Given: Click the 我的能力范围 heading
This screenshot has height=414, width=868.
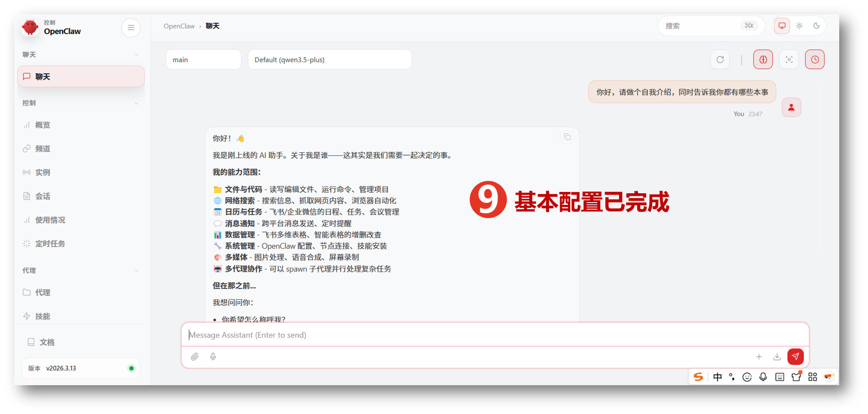Looking at the screenshot, I should [x=237, y=172].
